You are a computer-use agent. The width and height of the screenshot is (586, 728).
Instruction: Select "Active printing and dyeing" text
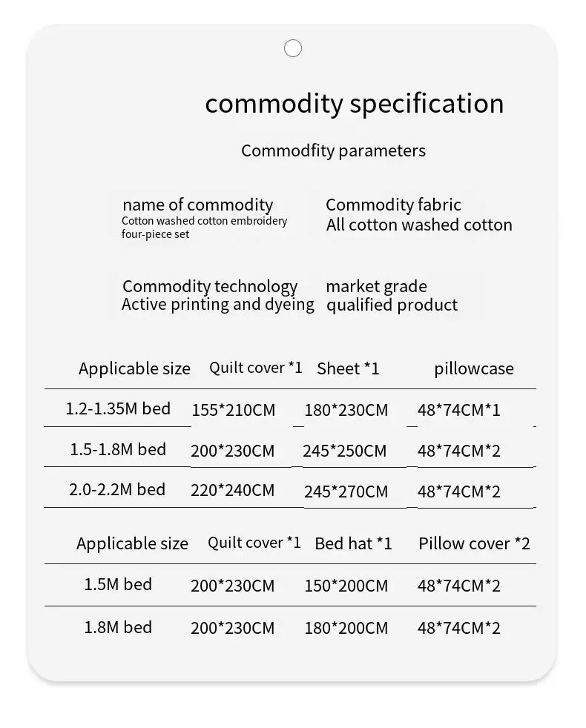218,305
